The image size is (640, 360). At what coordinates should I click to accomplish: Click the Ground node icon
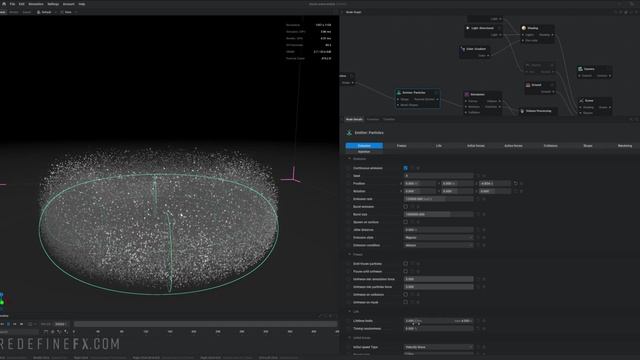[x=528, y=85]
